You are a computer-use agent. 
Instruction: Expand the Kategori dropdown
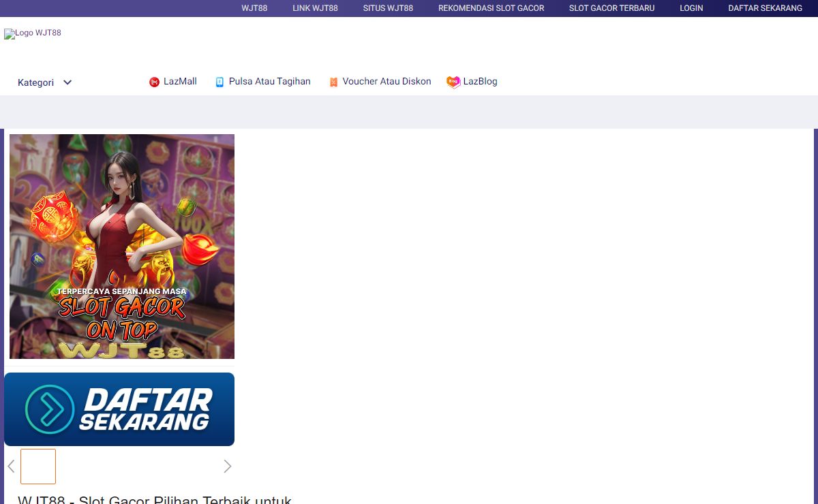45,82
